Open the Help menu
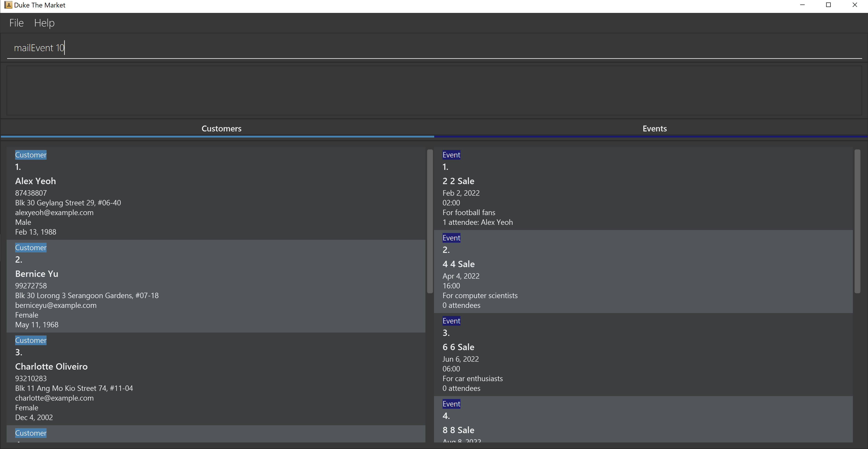868x449 pixels. coord(44,23)
